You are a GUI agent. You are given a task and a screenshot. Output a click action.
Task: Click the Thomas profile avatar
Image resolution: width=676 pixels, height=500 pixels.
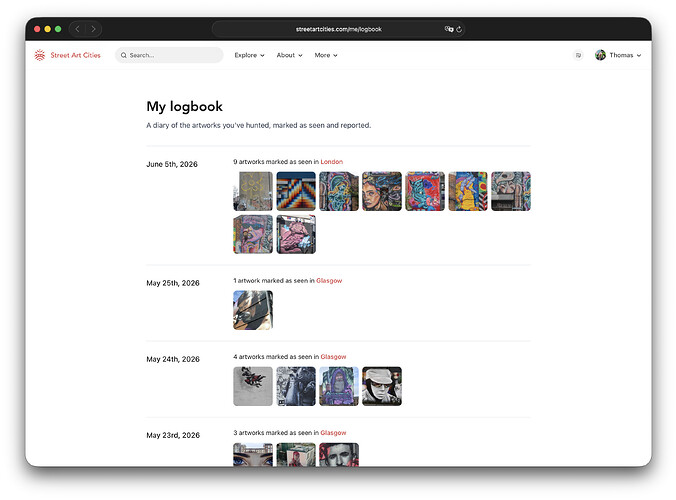point(600,55)
